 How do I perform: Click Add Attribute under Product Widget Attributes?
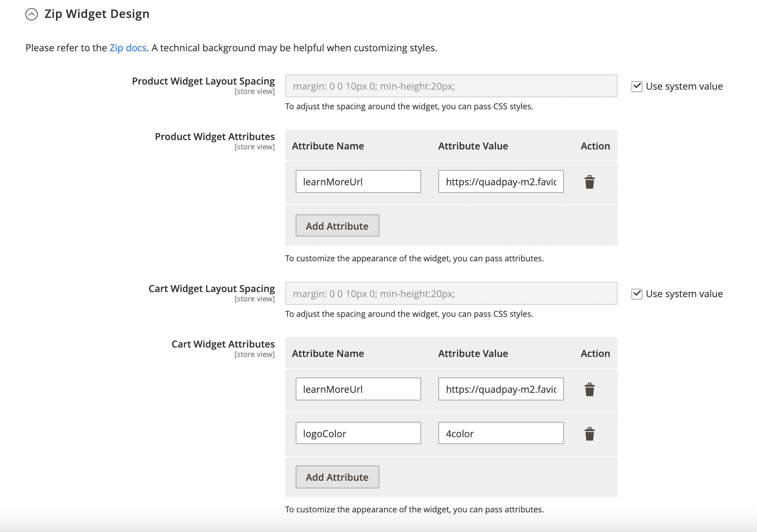pos(337,226)
